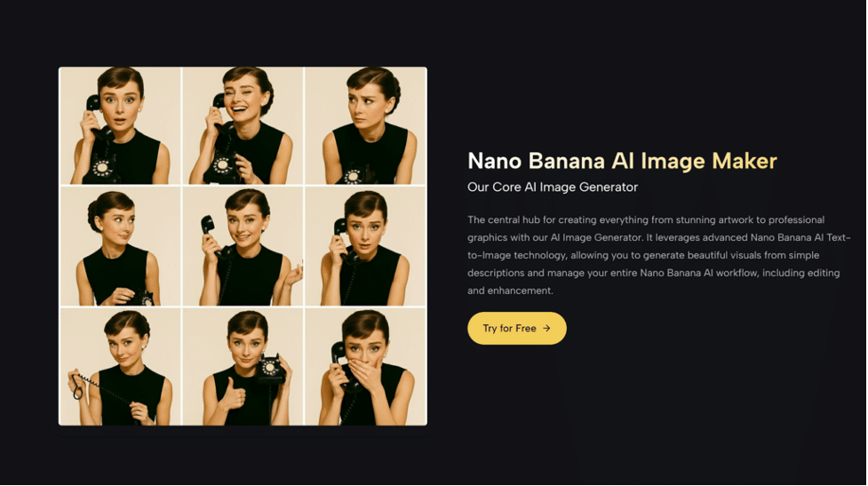Click the yellow "AI Image Maker" heading text
This screenshot has height=486, width=868.
694,161
